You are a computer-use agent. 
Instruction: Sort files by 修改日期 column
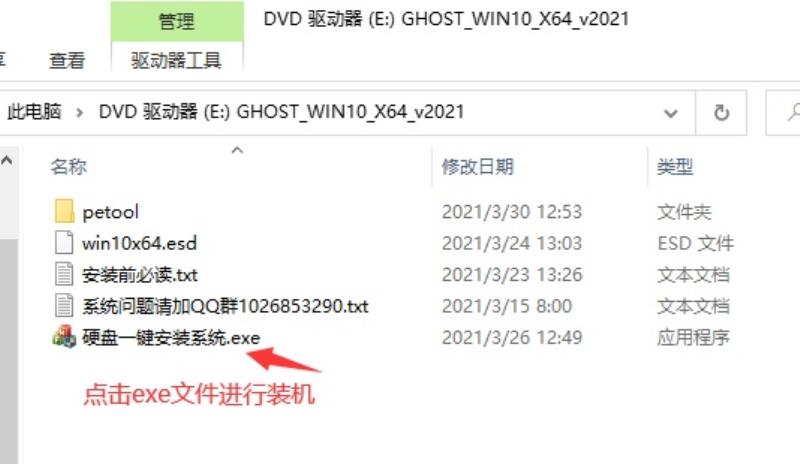[478, 166]
